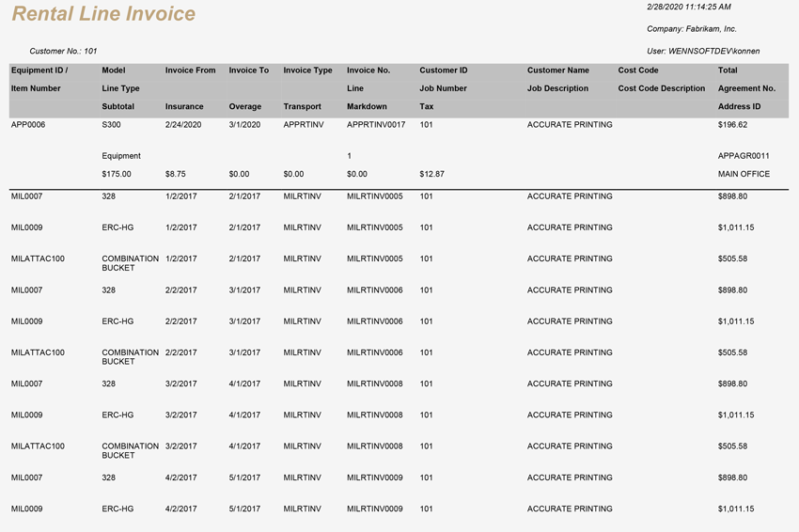Image resolution: width=799 pixels, height=532 pixels.
Task: Click the Company: Fabrikam, Inc. text
Action: coord(692,29)
